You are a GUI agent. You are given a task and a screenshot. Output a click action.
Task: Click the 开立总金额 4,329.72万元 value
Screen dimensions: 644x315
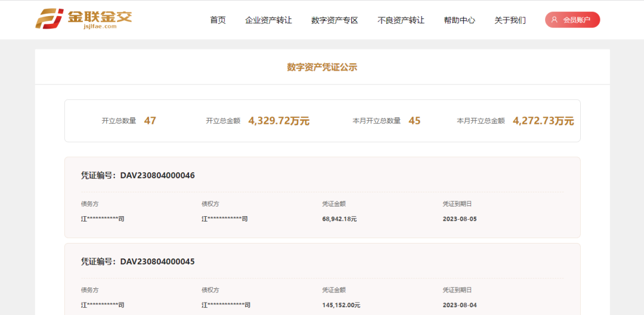pyautogui.click(x=278, y=121)
